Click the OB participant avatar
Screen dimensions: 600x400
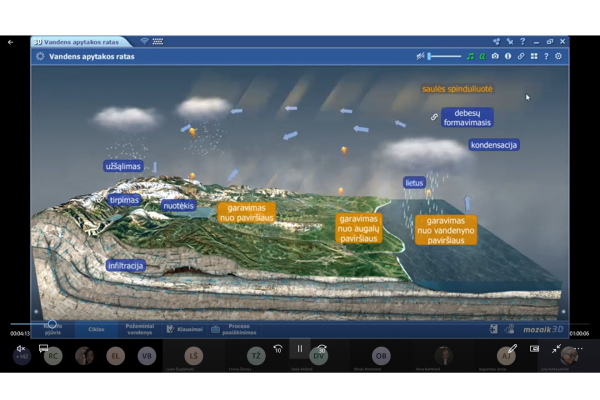click(x=381, y=356)
